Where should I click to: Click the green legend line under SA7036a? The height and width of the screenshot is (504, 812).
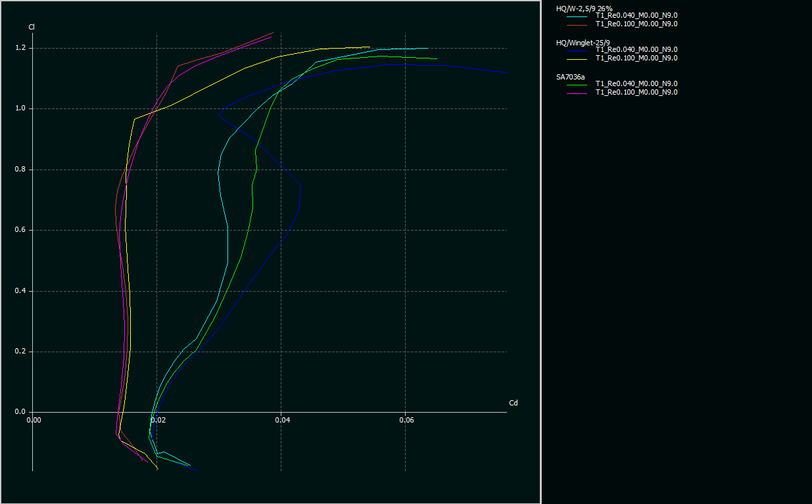coord(577,84)
